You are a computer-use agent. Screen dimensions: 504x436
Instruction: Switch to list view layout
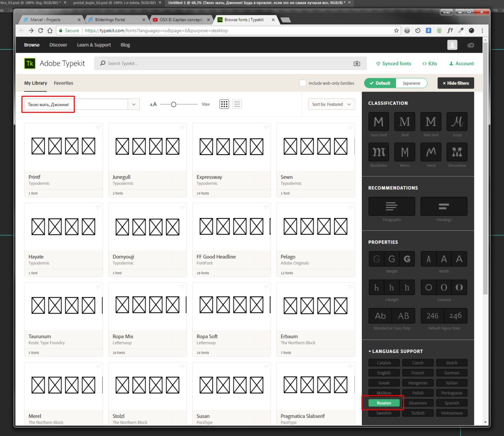tap(237, 104)
